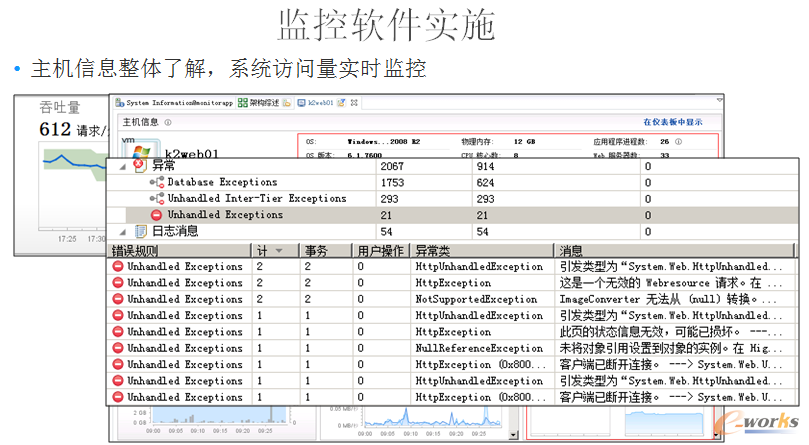Sort by the 计 column arrow
The height and width of the screenshot is (445, 809).
point(277,251)
